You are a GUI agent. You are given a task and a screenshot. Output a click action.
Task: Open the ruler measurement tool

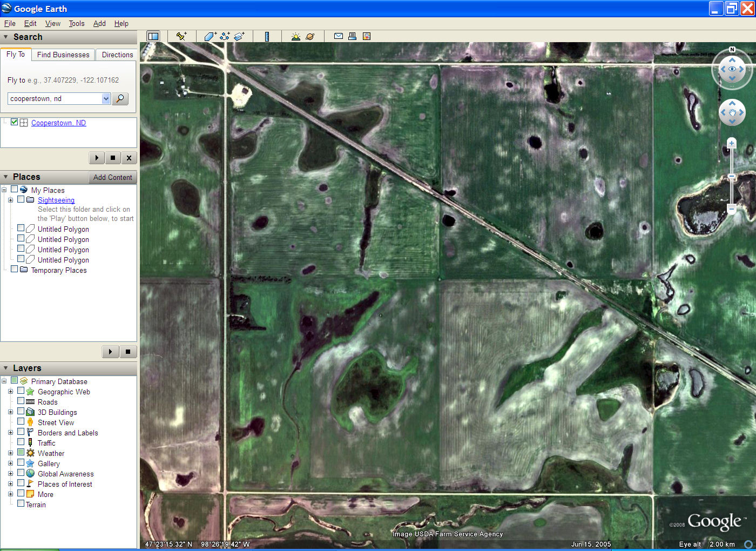click(267, 36)
